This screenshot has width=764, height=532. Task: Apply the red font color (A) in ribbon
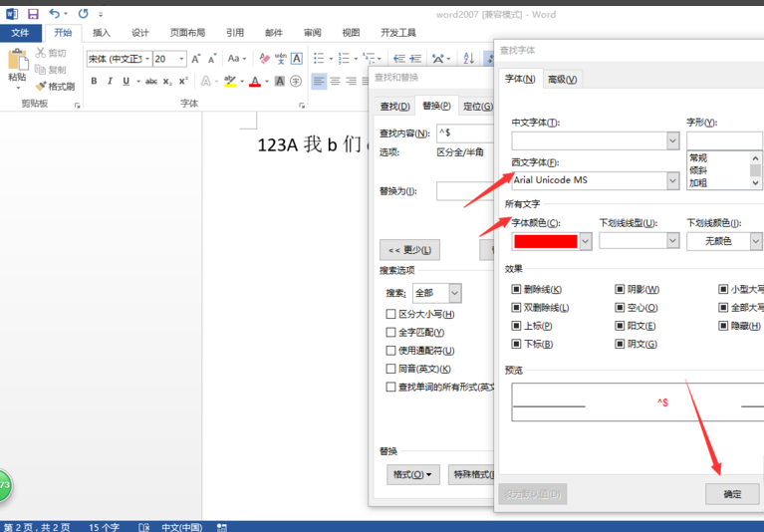pos(255,82)
